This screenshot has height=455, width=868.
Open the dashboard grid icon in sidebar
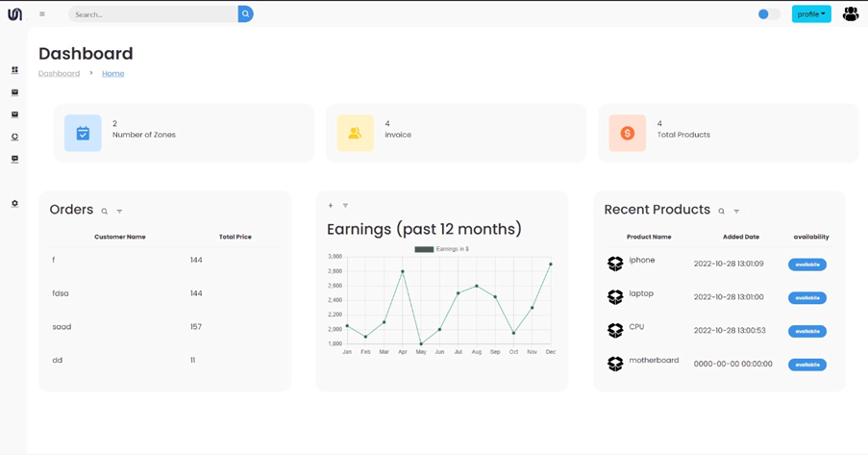(x=15, y=70)
